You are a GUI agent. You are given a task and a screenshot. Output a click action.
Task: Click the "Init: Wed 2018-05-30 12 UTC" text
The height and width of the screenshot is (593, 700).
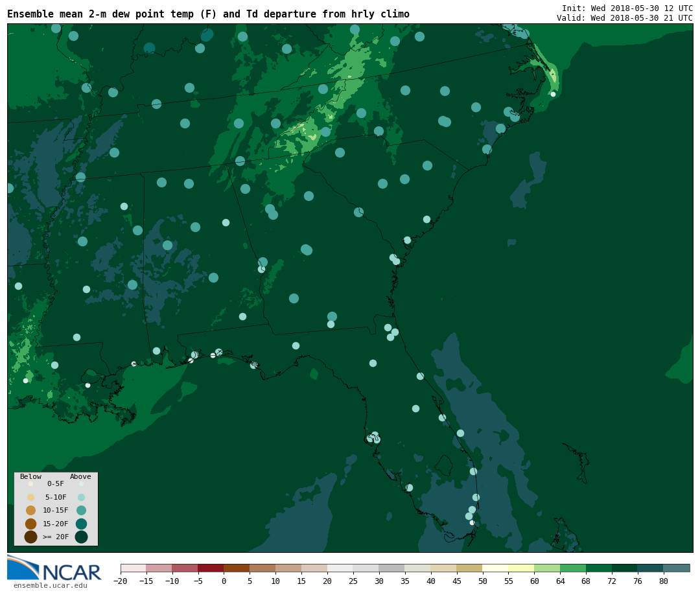(627, 8)
